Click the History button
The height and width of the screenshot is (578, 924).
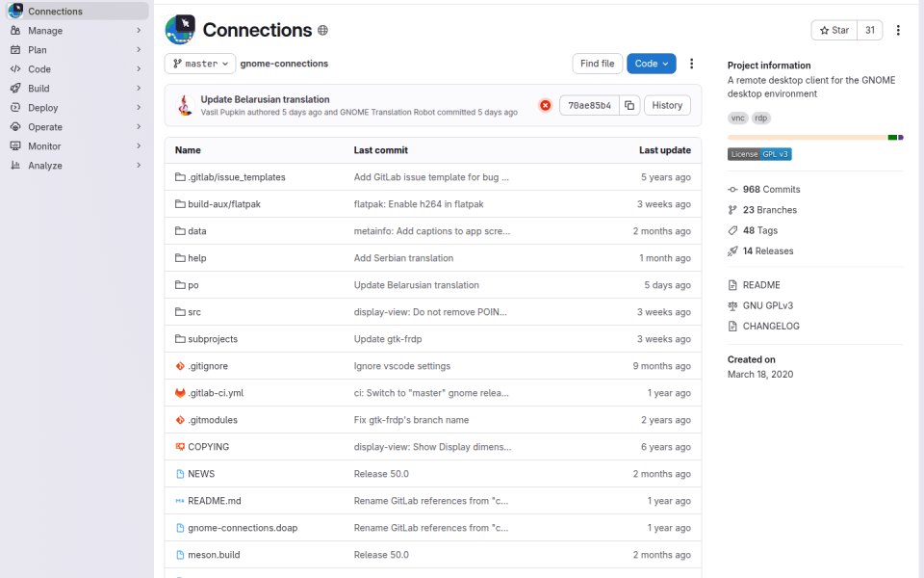pos(667,105)
